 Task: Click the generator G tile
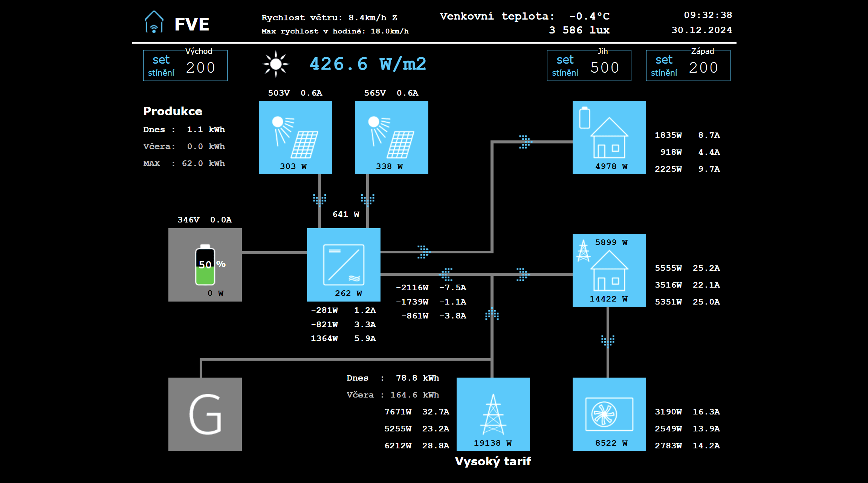click(205, 414)
